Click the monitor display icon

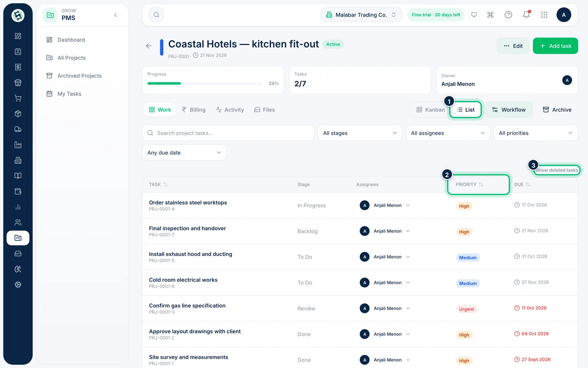point(474,15)
